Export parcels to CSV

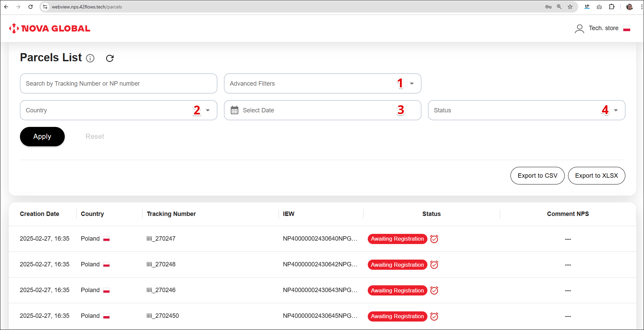tap(537, 176)
